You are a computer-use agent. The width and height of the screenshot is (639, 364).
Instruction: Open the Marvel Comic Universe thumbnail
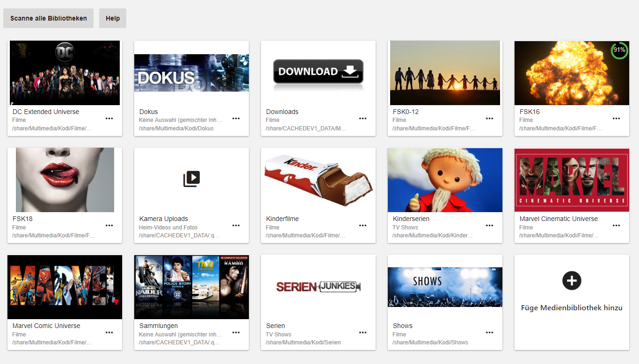pyautogui.click(x=65, y=287)
